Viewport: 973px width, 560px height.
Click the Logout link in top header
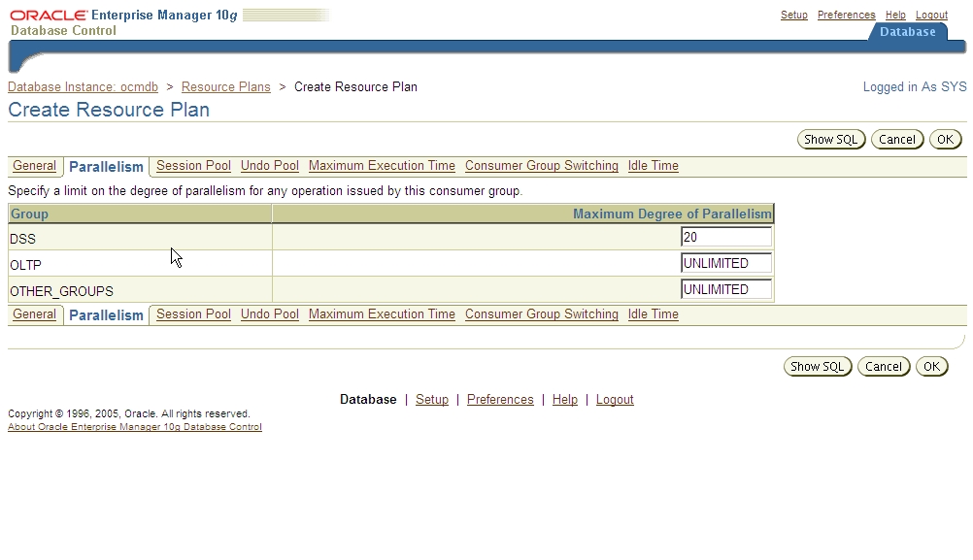pos(931,15)
